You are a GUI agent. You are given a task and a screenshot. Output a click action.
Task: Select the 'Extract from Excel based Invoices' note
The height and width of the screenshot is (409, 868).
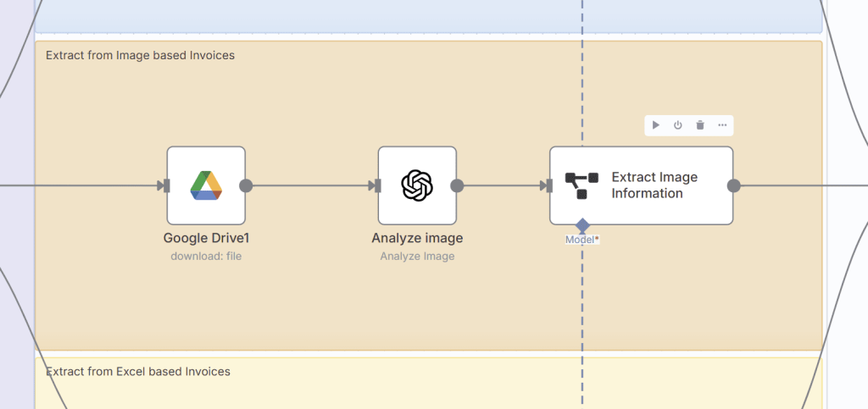pyautogui.click(x=137, y=371)
